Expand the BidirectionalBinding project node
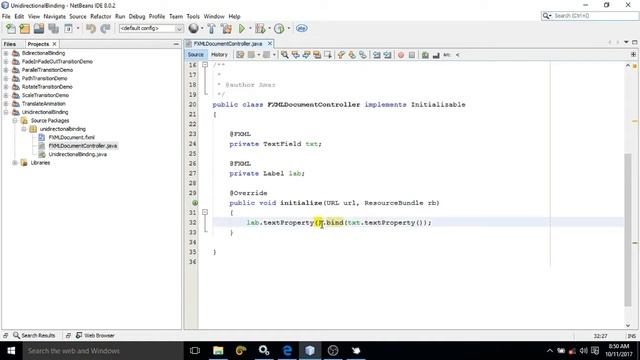This screenshot has height=360, width=640. tap(6, 53)
